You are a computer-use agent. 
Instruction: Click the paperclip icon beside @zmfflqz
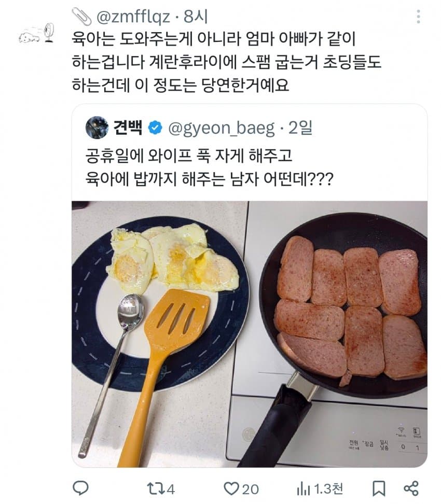click(81, 16)
